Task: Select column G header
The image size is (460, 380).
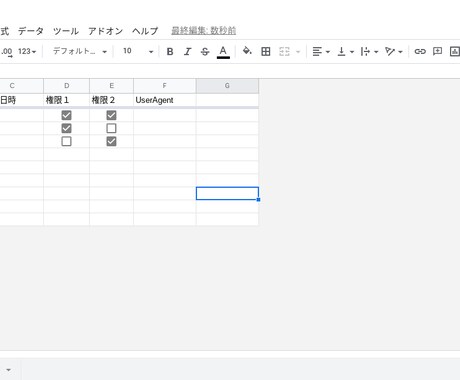Action: [227, 86]
